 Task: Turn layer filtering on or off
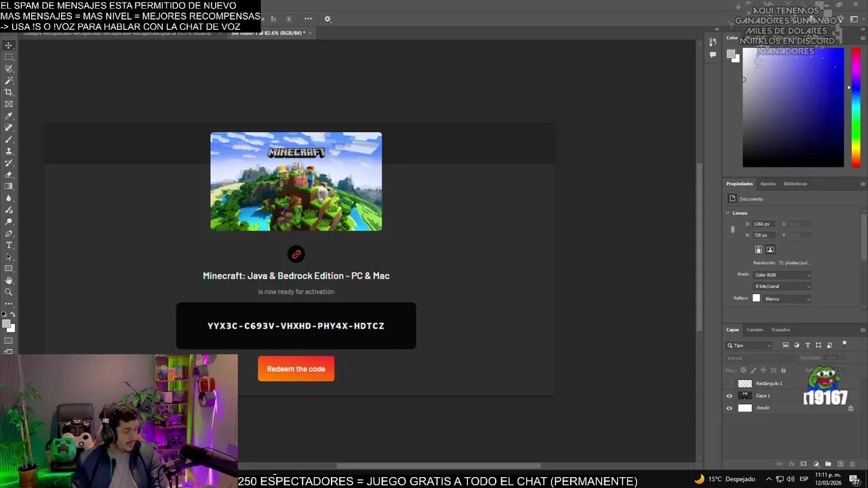coord(844,344)
